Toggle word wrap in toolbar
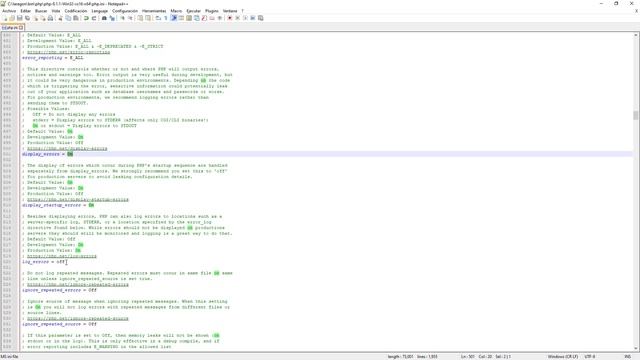640x360 pixels. 158,18
